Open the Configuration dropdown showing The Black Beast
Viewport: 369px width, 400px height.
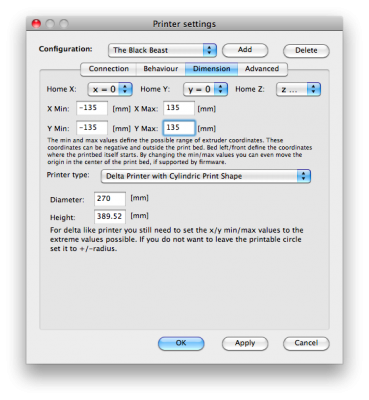point(162,50)
